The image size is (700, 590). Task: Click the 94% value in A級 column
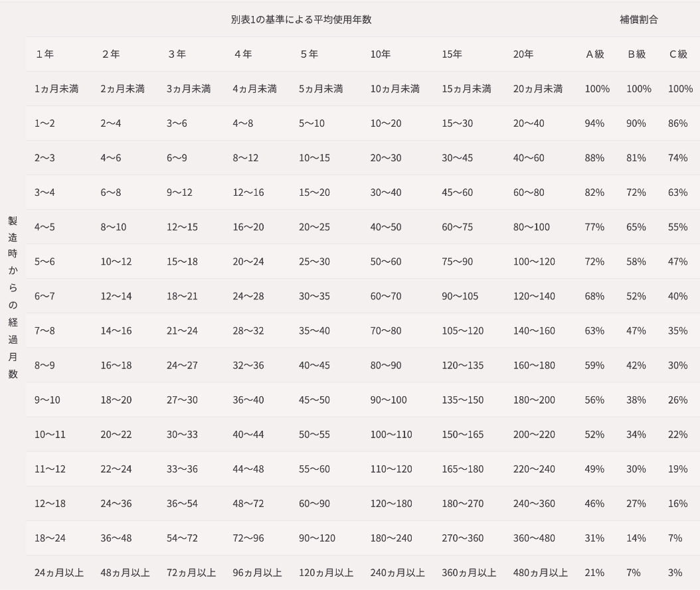(594, 123)
